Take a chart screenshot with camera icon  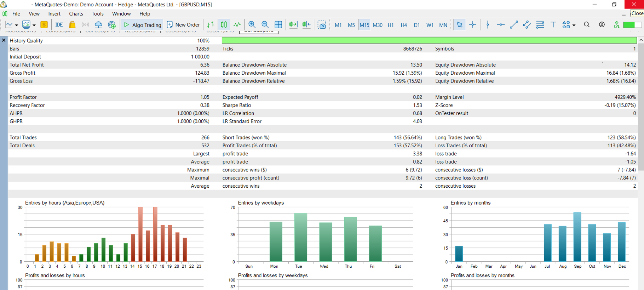(x=322, y=25)
